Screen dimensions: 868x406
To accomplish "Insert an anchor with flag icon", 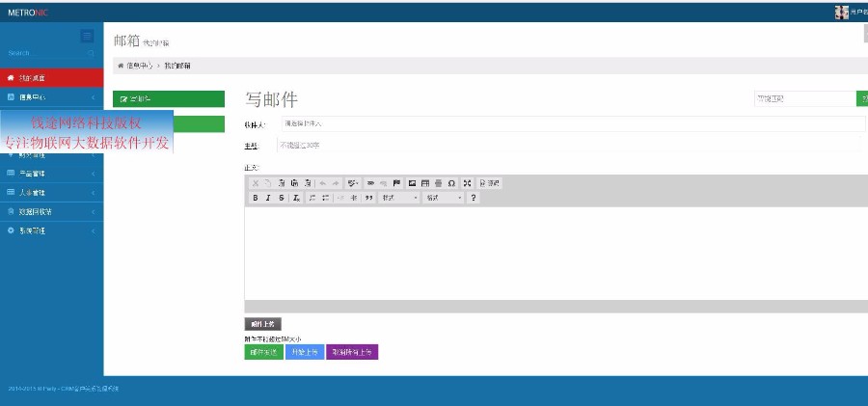I will (396, 183).
